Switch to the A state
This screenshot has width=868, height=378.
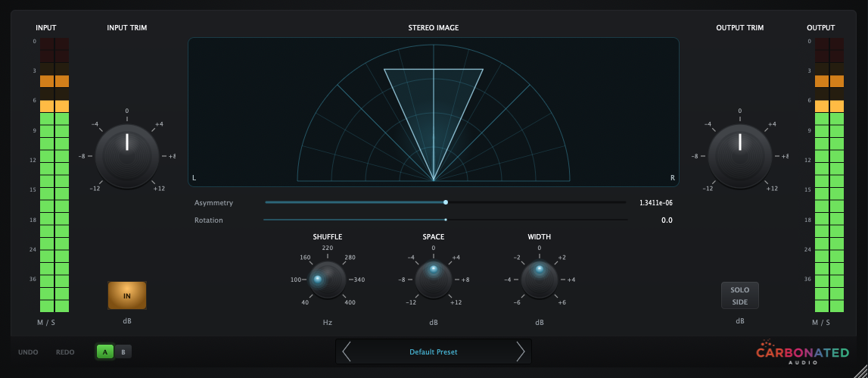pos(104,351)
